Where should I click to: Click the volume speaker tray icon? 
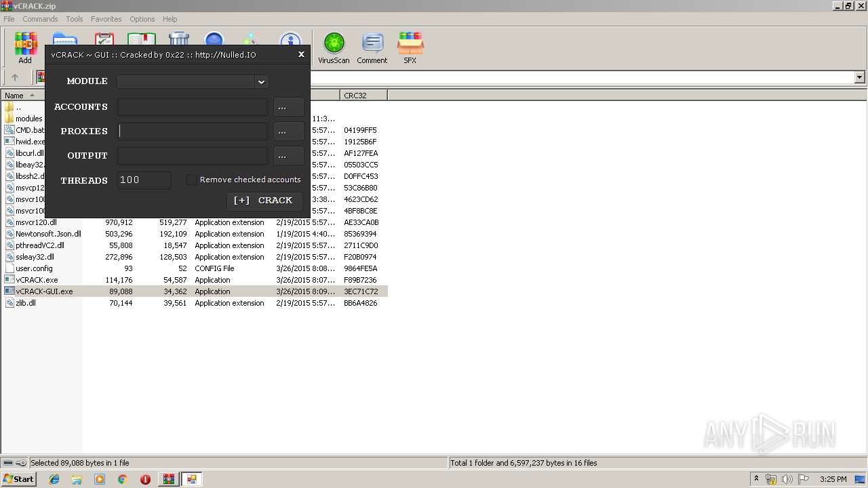coord(787,479)
